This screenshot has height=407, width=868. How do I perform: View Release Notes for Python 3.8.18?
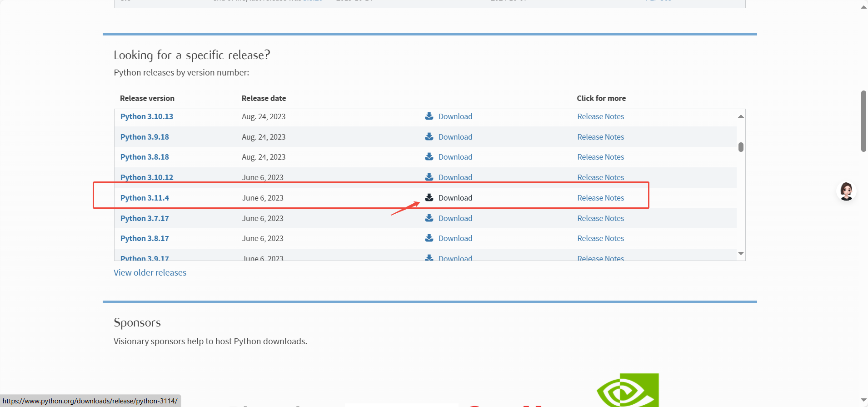[x=600, y=157]
